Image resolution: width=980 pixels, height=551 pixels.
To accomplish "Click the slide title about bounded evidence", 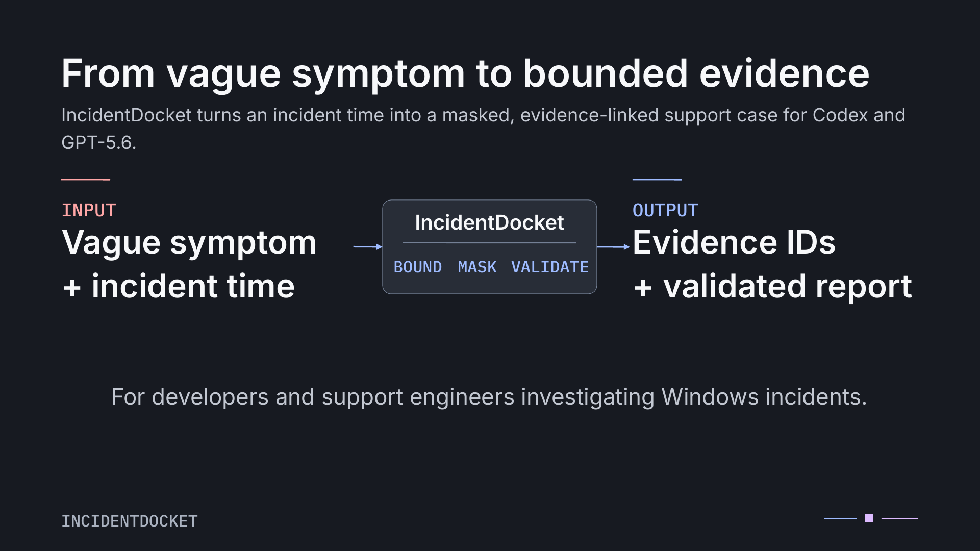I will [x=465, y=73].
